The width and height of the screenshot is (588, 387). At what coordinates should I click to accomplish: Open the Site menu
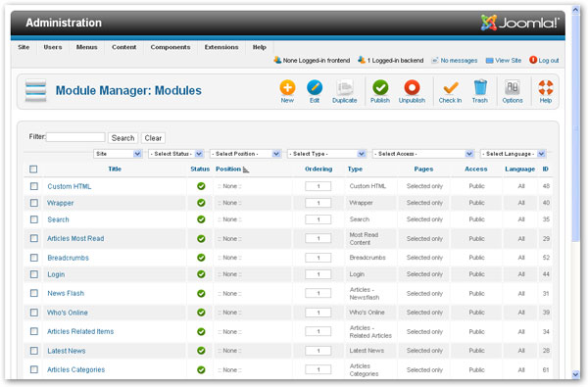coord(24,47)
